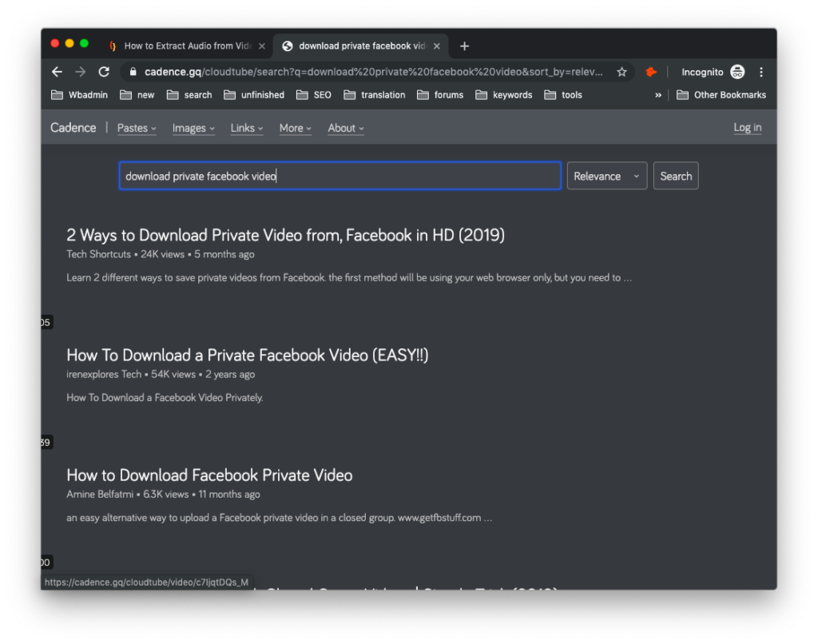
Task: Close the 'How to Extract Audio' tab
Action: [262, 46]
